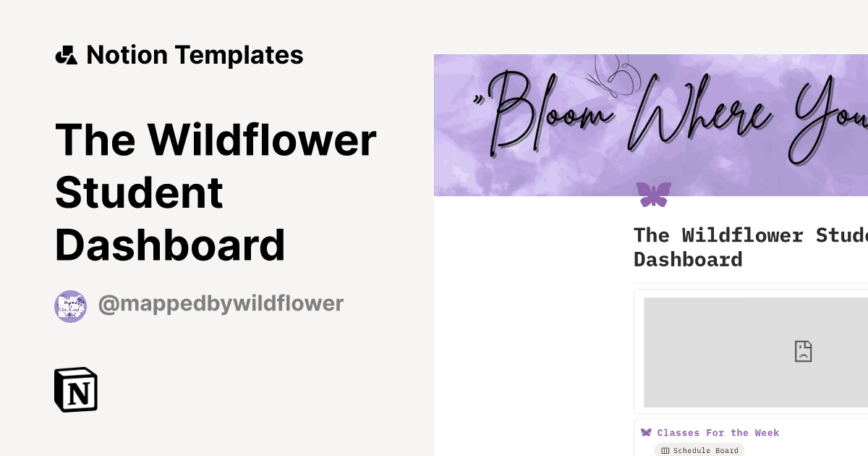Viewport: 868px width, 456px height.
Task: Click The Wildflower Student Dashboard page title
Action: tap(217, 192)
